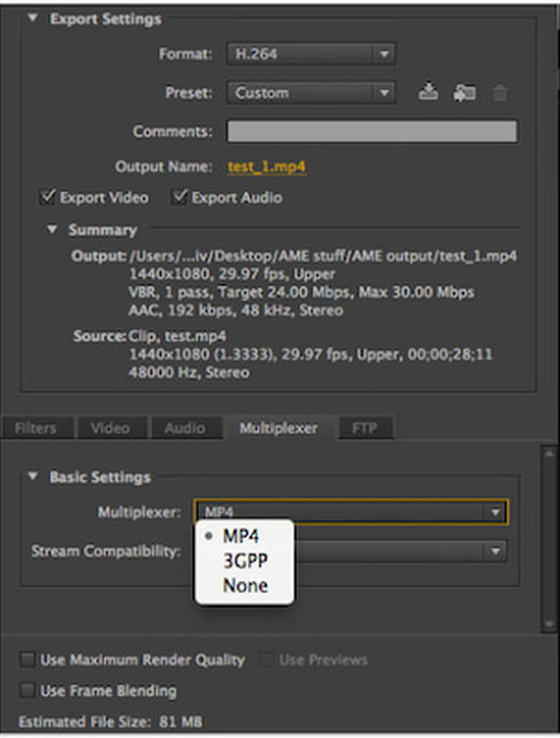Screen dimensions: 560x738
Task: Open the Format dropdown showing H.264
Action: coord(311,54)
